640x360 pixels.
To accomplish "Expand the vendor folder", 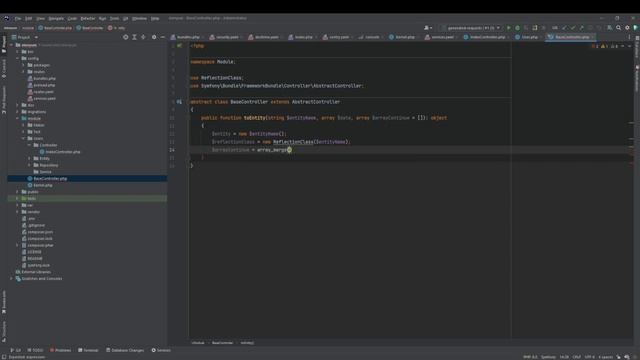I will coord(18,212).
